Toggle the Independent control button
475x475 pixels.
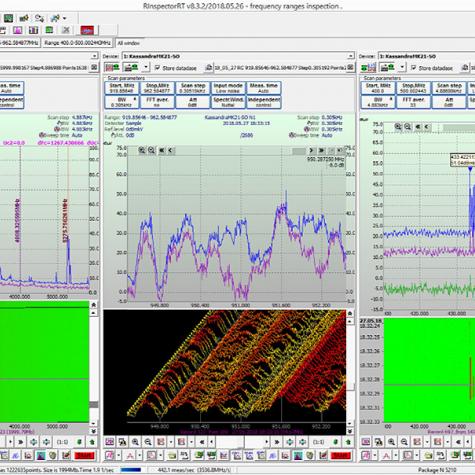pyautogui.click(x=264, y=102)
